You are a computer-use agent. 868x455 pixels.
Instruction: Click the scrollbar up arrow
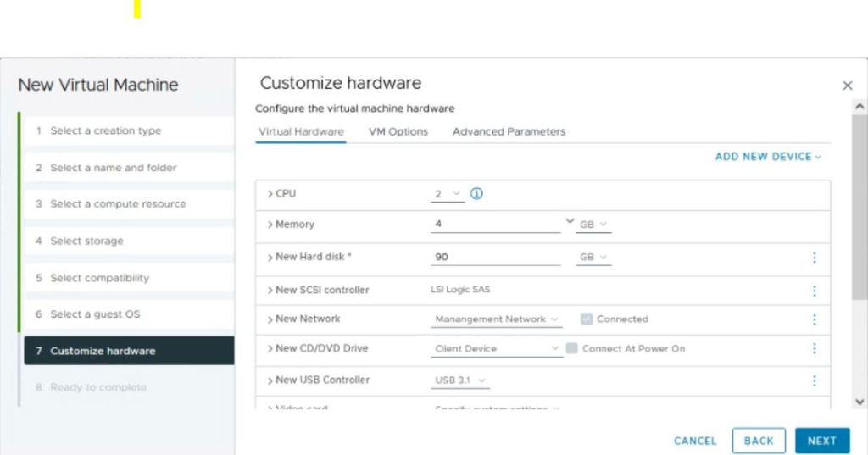point(860,106)
